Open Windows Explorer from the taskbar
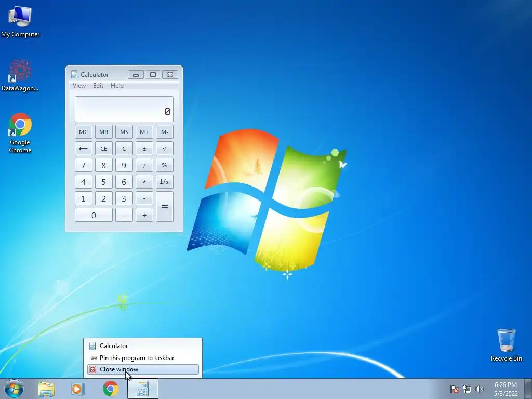The width and height of the screenshot is (532, 399). [46, 389]
